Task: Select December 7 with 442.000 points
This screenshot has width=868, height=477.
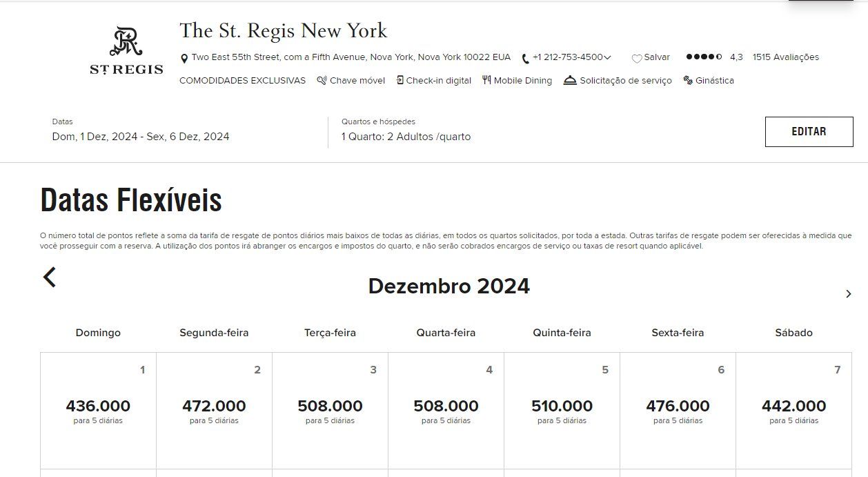Action: 793,411
